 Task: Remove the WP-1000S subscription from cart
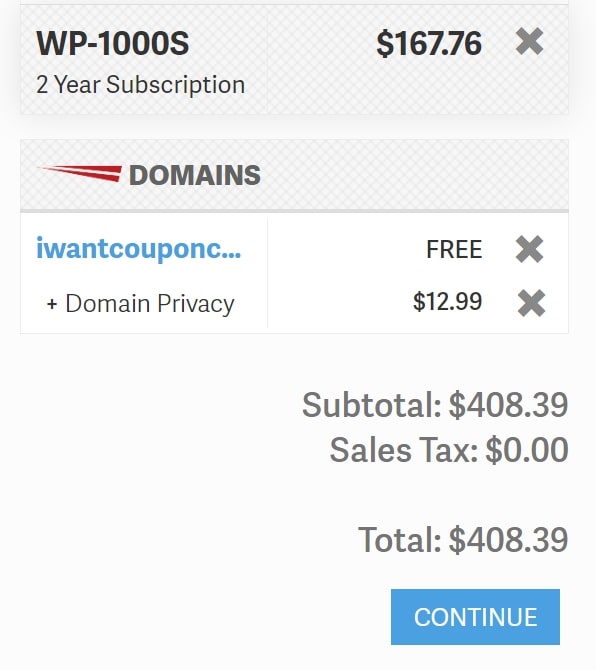pyautogui.click(x=529, y=41)
